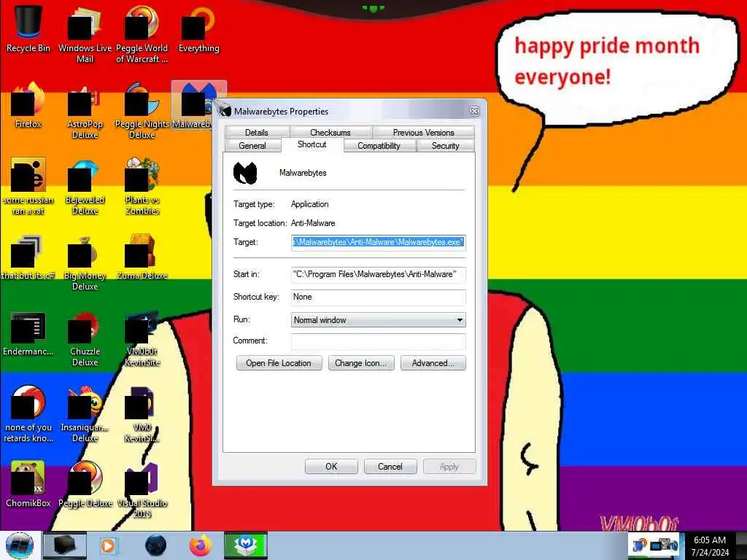
Task: Click the dark globe taskbar icon
Action: pyautogui.click(x=155, y=545)
